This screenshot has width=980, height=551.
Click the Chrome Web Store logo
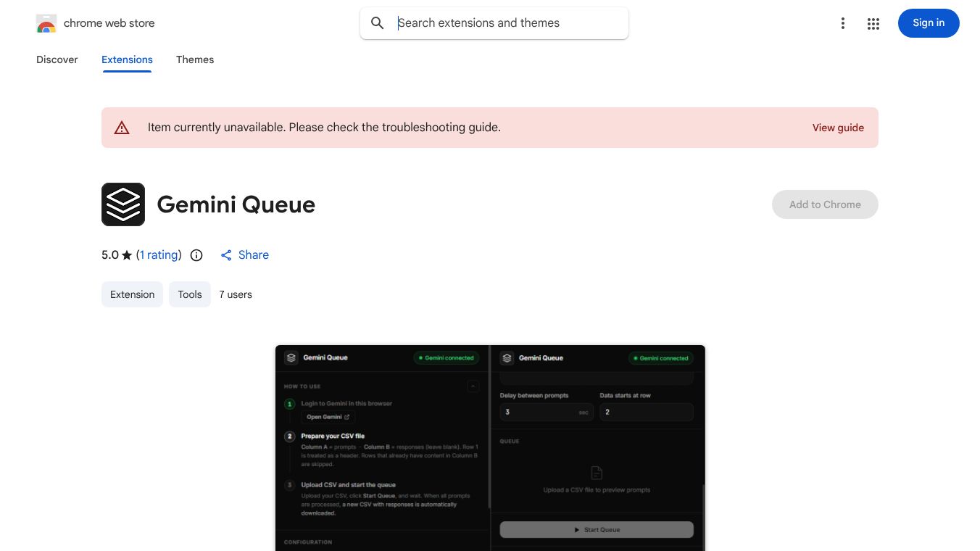click(46, 23)
